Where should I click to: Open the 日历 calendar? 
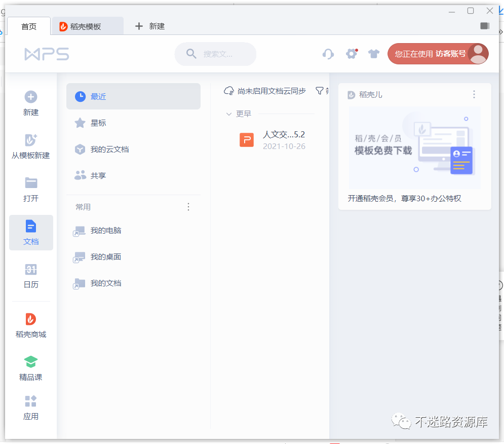pos(31,276)
